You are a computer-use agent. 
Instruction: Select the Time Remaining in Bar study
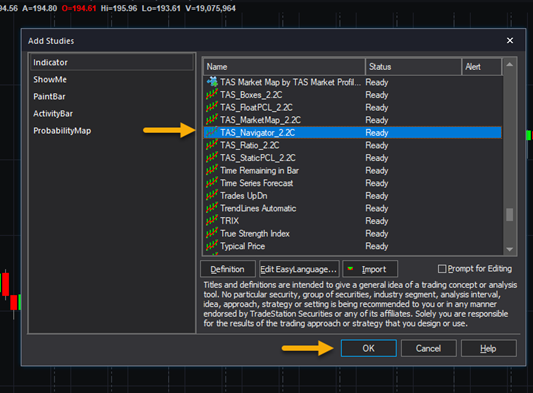[259, 170]
